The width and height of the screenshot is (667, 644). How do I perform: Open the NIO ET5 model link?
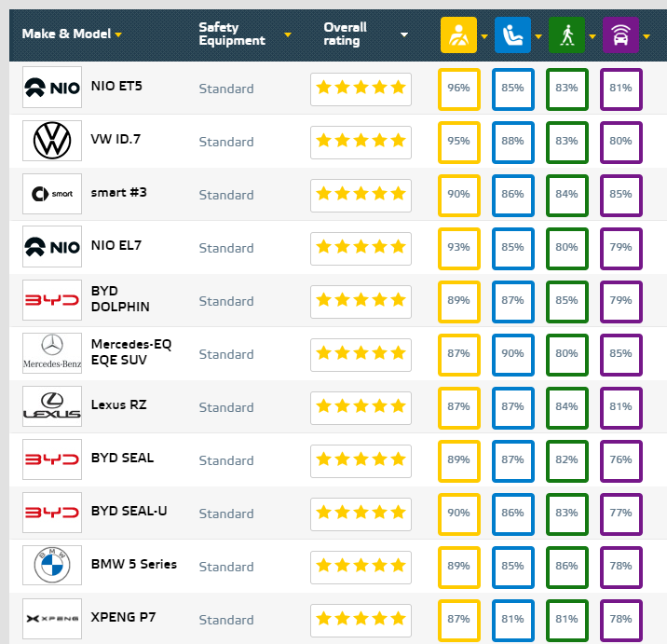(x=116, y=86)
